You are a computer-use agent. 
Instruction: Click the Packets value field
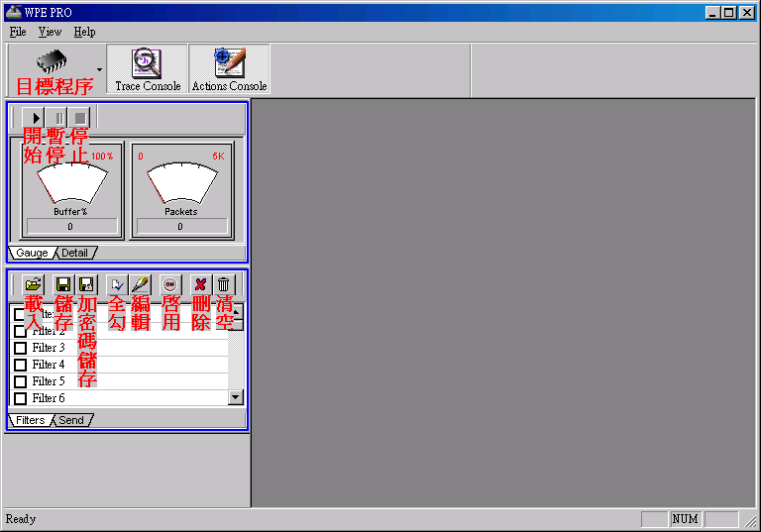(182, 226)
